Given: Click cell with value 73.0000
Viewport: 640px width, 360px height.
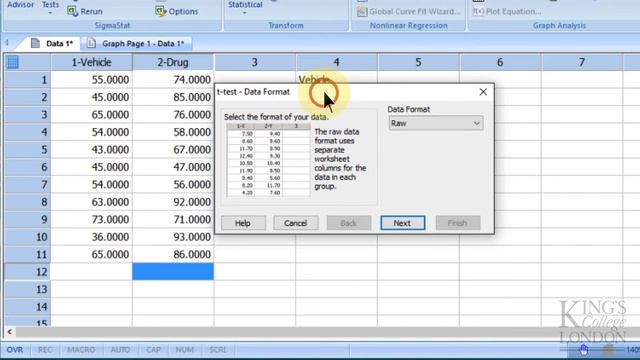Looking at the screenshot, I should [91, 220].
